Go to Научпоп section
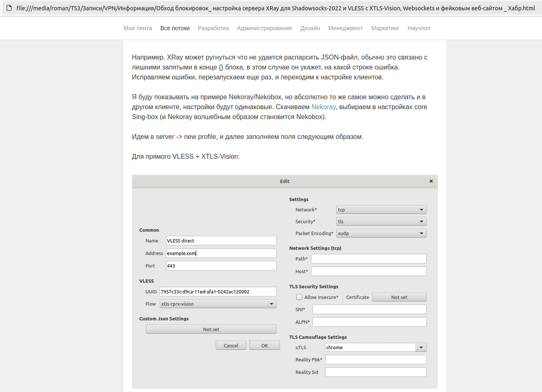Viewport: 542px width, 392px height. click(x=419, y=28)
